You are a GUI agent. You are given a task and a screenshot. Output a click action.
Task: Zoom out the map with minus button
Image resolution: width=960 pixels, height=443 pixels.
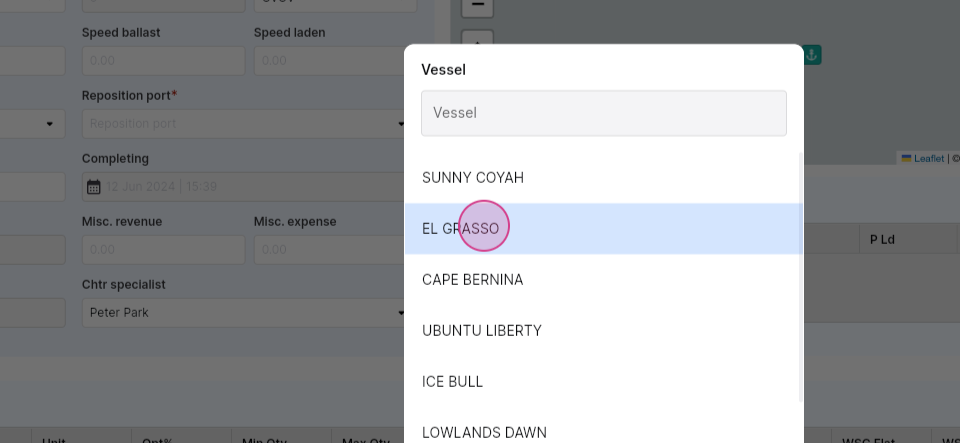[x=477, y=6]
